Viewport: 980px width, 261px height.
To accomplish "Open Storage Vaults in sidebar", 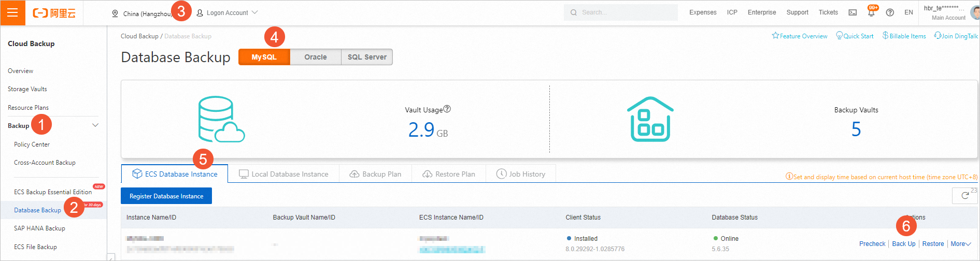I will point(27,89).
